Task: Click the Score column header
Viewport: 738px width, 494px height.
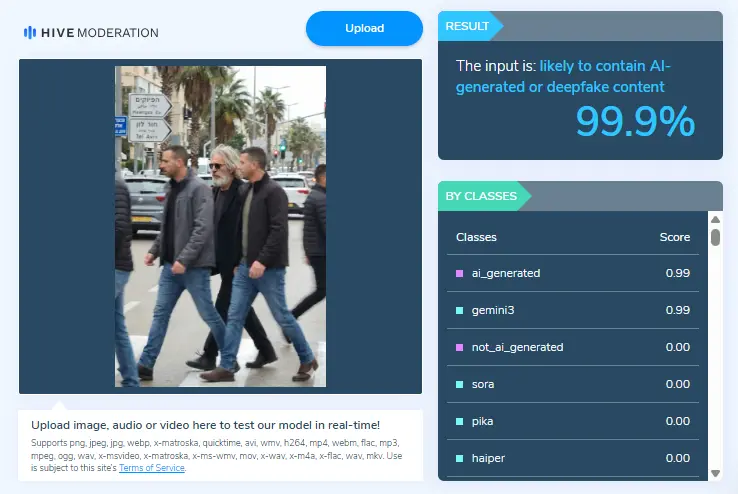Action: (674, 237)
